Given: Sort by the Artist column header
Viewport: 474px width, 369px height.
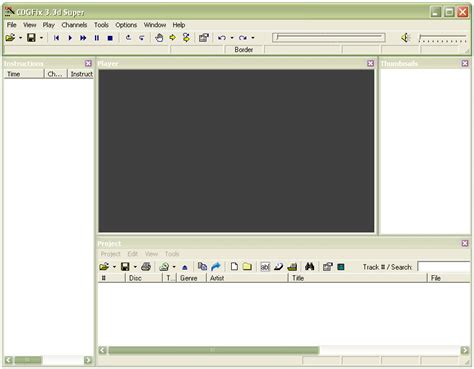Looking at the screenshot, I should tap(247, 278).
